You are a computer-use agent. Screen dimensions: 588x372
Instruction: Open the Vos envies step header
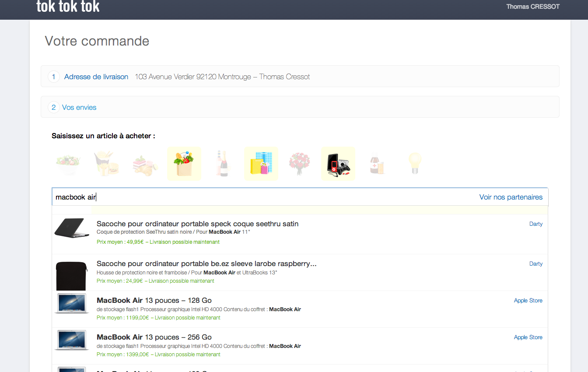click(79, 107)
